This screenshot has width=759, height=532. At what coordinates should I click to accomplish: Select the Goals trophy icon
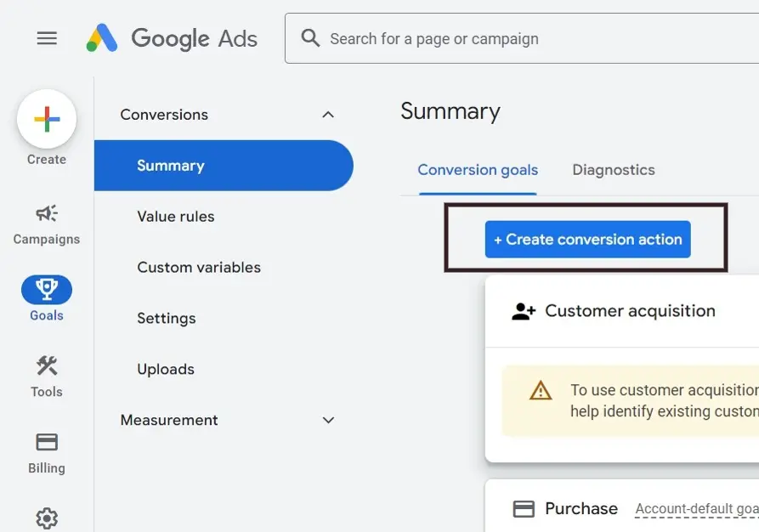click(x=47, y=290)
